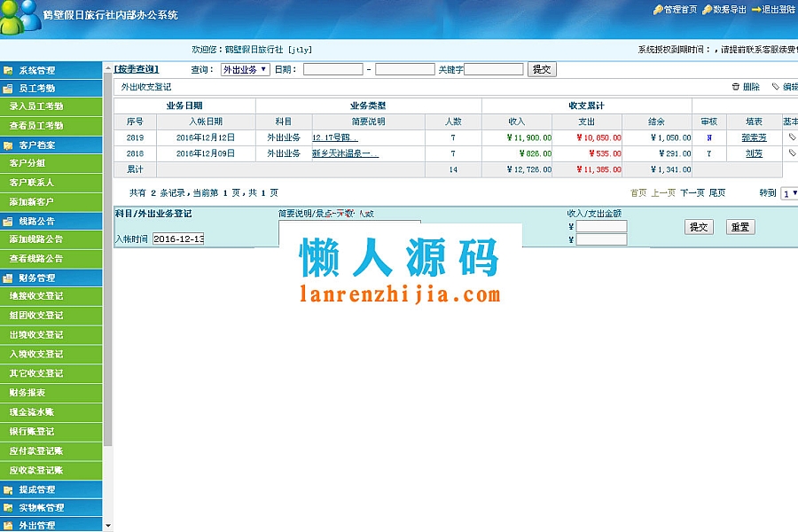Open 地接收支登记 in sidebar

(51, 296)
